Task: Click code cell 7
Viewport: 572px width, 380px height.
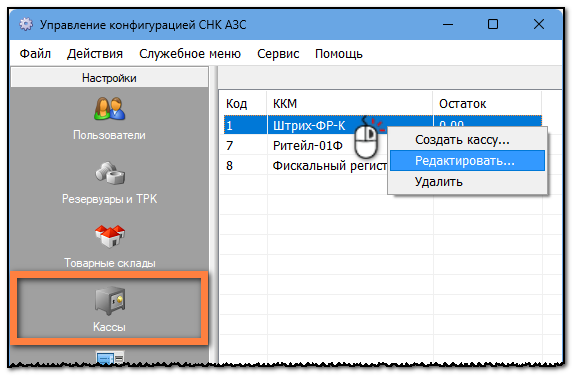Action: 229,146
